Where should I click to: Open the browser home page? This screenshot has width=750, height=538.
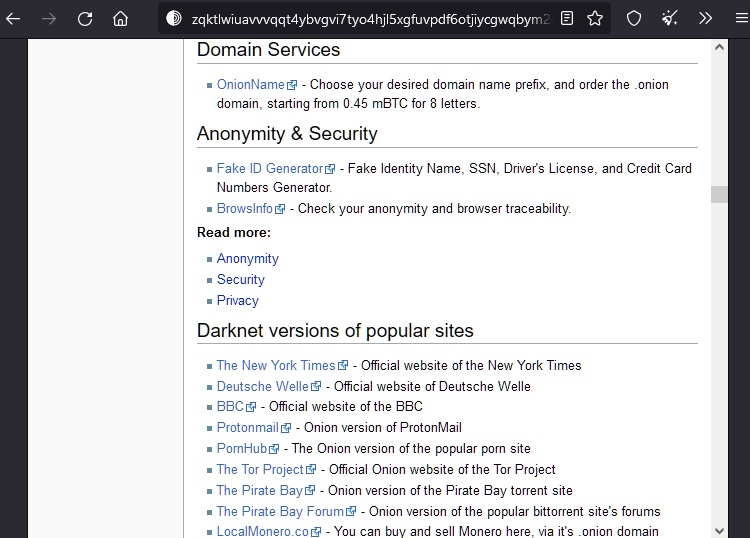[121, 19]
